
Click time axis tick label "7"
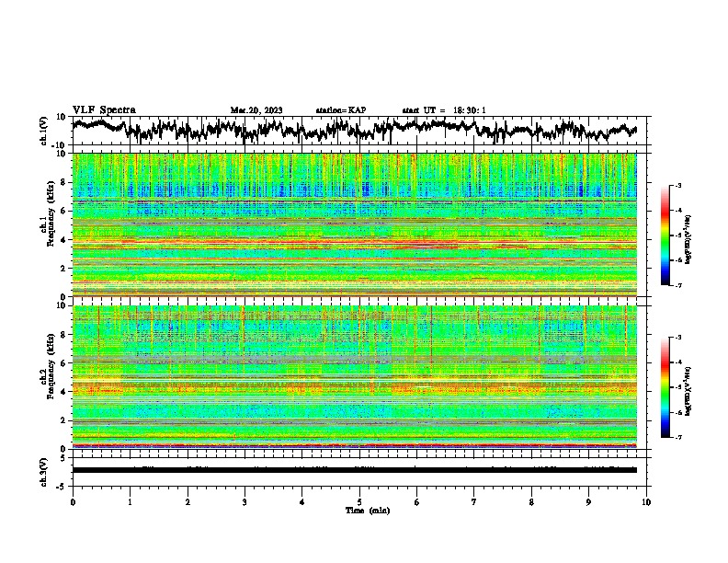(474, 502)
